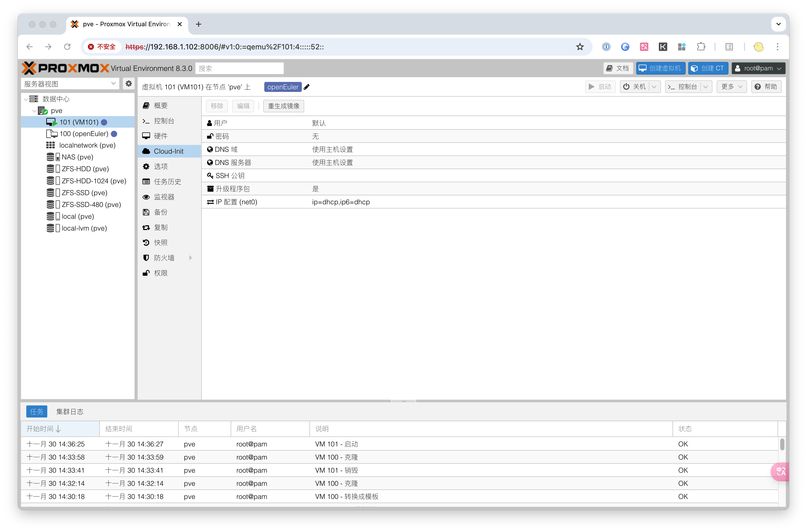Open the 关机 dropdown arrow
The width and height of the screenshot is (807, 532).
[x=654, y=87]
